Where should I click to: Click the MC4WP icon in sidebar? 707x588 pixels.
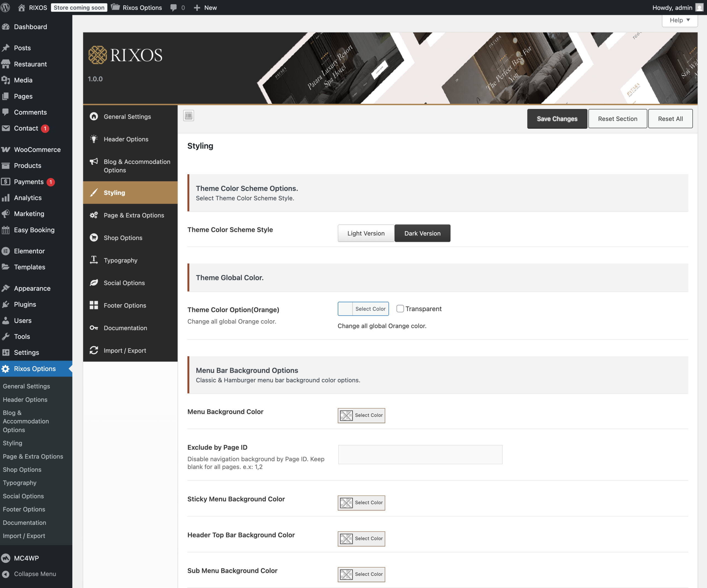(6, 558)
